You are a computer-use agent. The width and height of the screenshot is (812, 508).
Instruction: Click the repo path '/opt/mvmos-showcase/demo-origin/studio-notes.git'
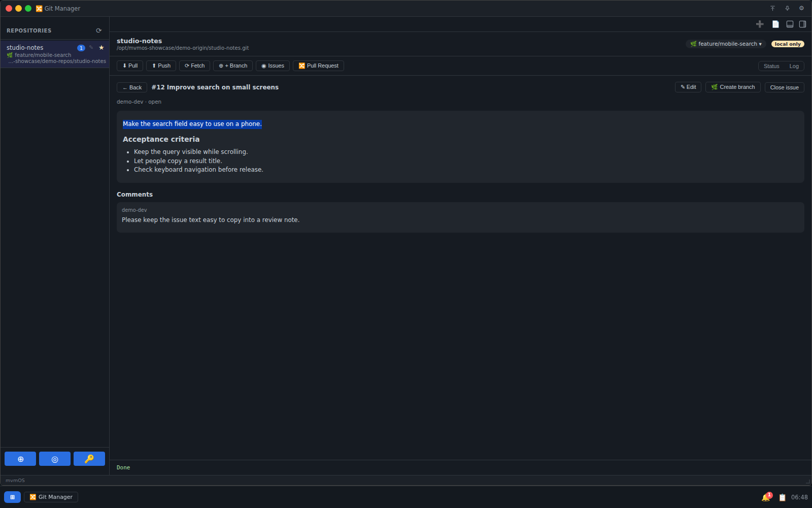click(183, 48)
